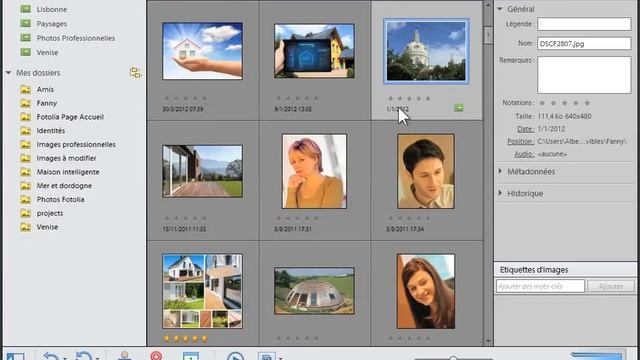Open the Venise album above Mes dossiers
This screenshot has width=640, height=360.
47,52
